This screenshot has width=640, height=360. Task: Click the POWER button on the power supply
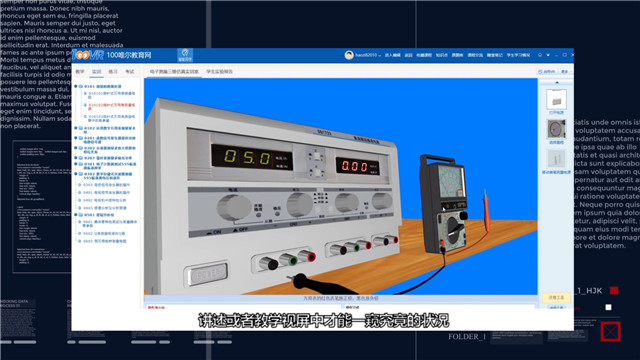(x=207, y=273)
